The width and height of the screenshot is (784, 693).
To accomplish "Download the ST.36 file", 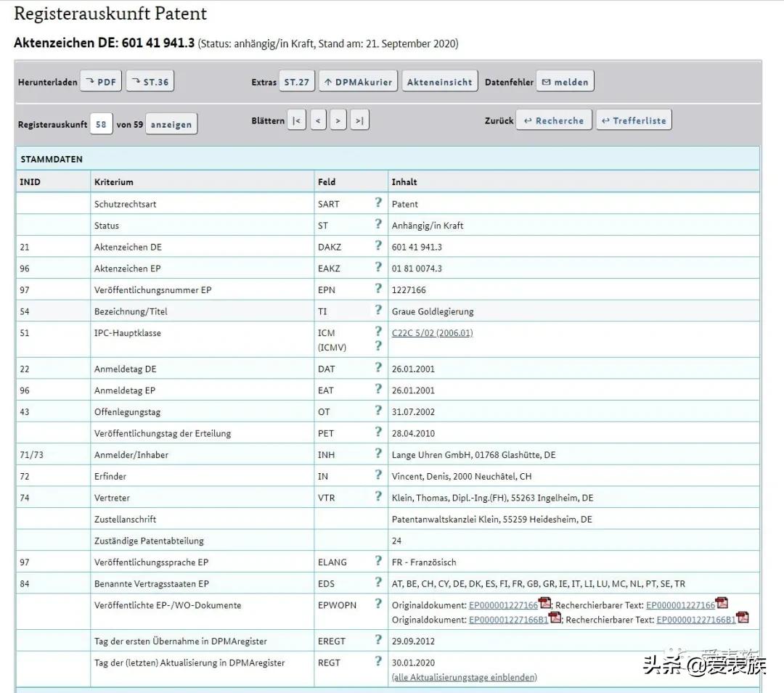I will pyautogui.click(x=150, y=81).
